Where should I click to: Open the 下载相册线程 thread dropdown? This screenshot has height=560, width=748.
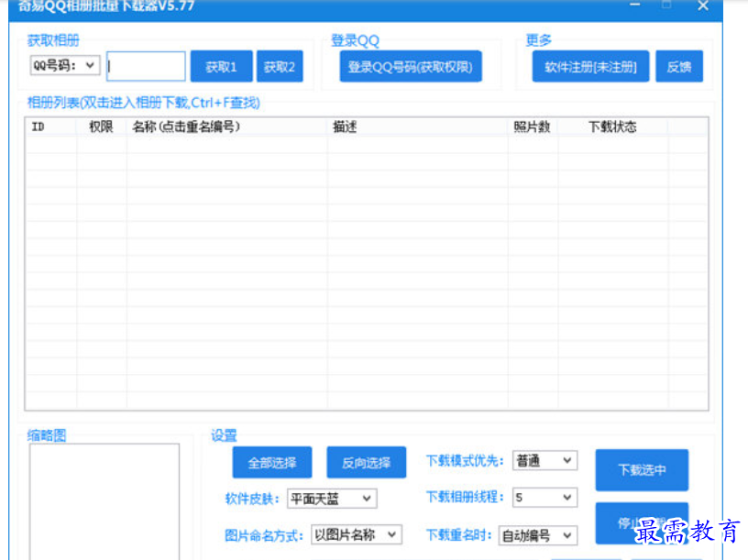click(x=544, y=498)
